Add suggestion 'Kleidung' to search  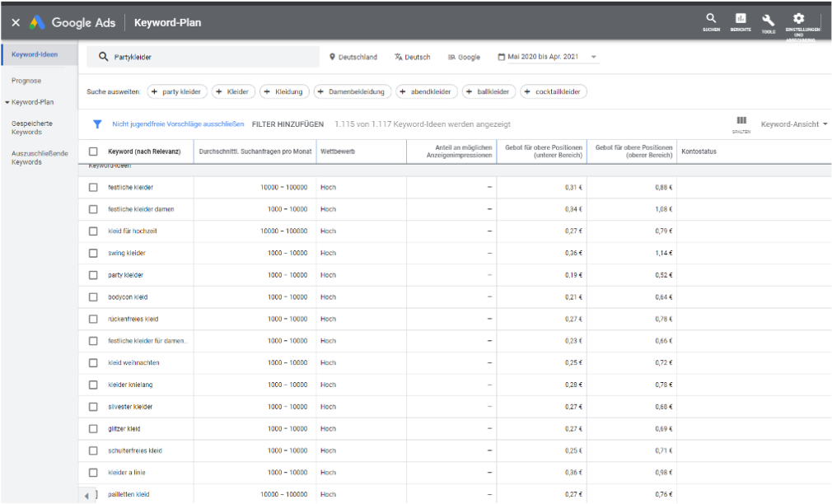(x=284, y=91)
